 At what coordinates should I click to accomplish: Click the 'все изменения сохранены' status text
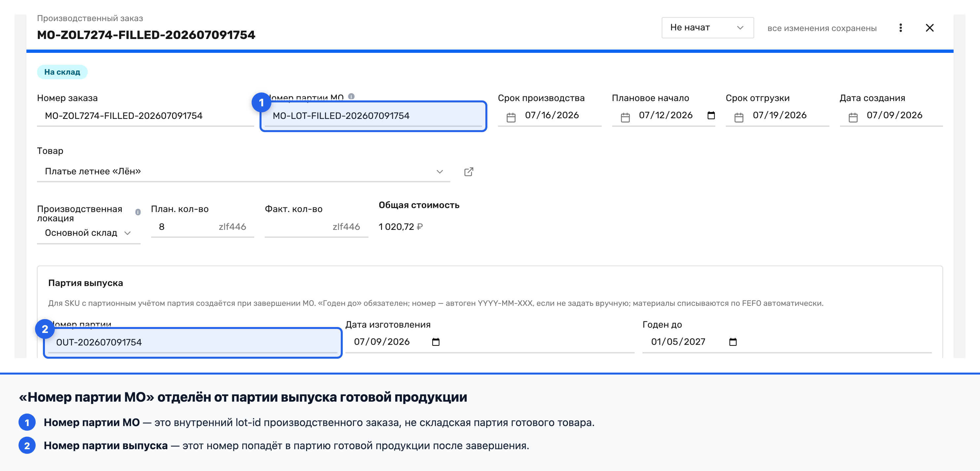tap(822, 28)
